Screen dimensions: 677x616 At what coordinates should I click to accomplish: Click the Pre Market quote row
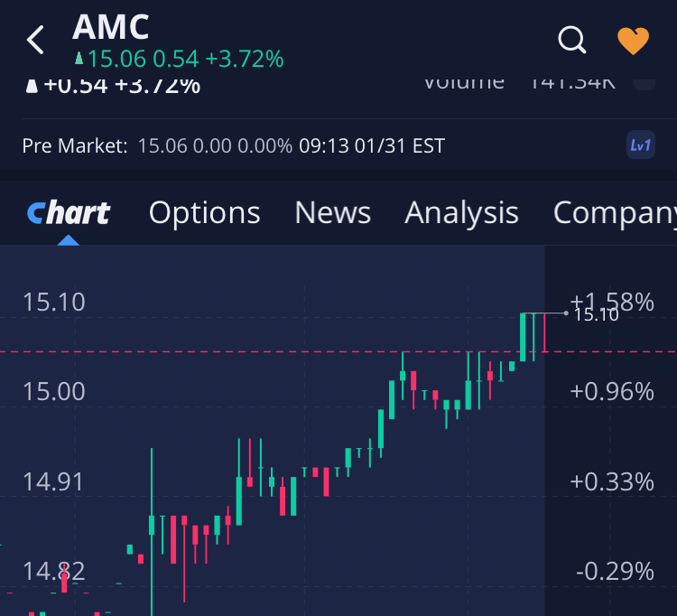(x=233, y=145)
